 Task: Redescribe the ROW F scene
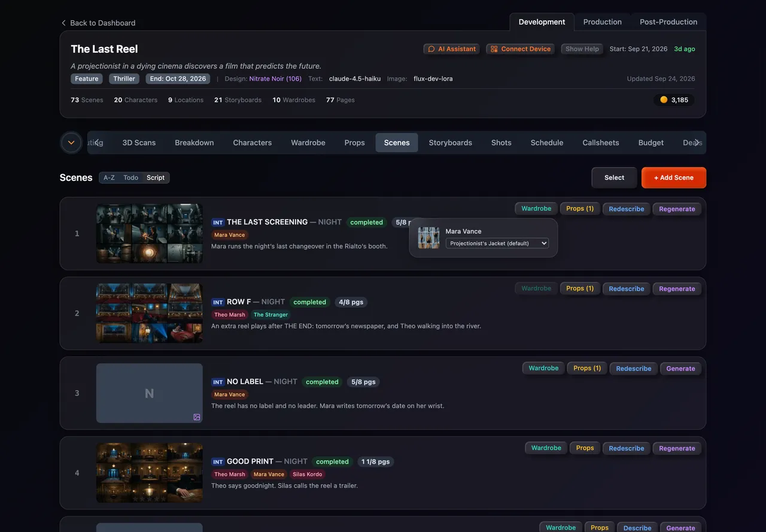pyautogui.click(x=627, y=288)
